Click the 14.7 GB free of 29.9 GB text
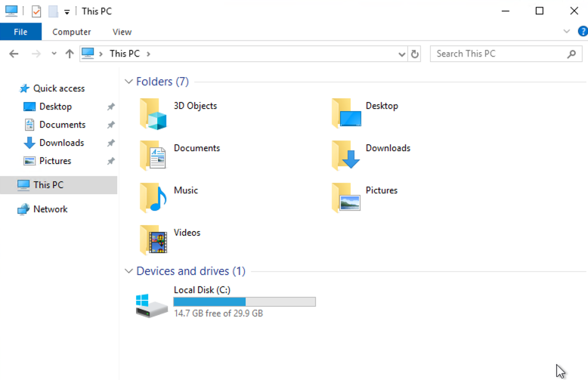 218,314
